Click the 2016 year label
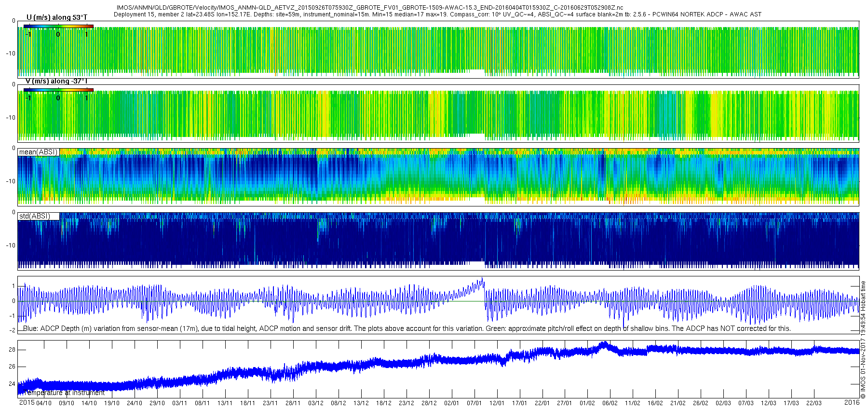Viewport: 868px width, 410px height. pos(852,402)
